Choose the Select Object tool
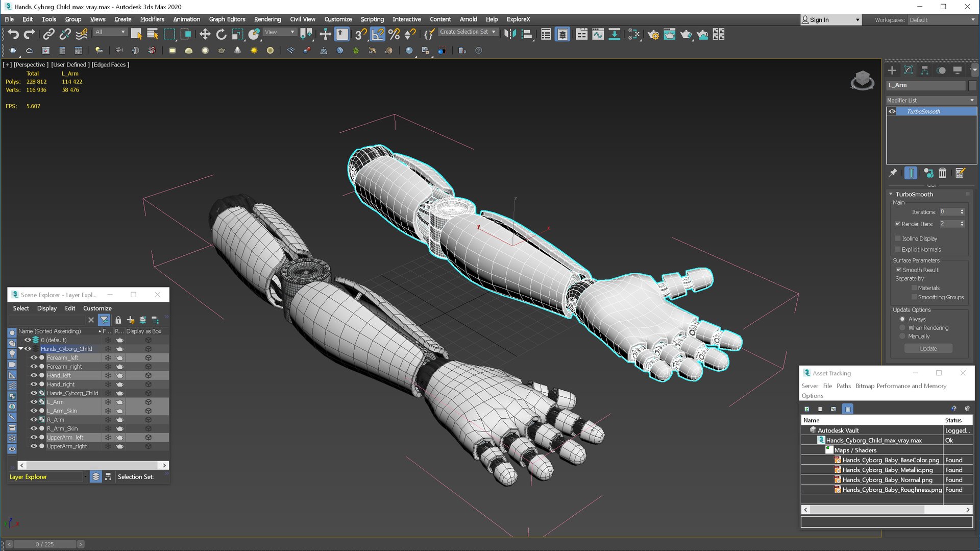980x551 pixels. (x=136, y=34)
